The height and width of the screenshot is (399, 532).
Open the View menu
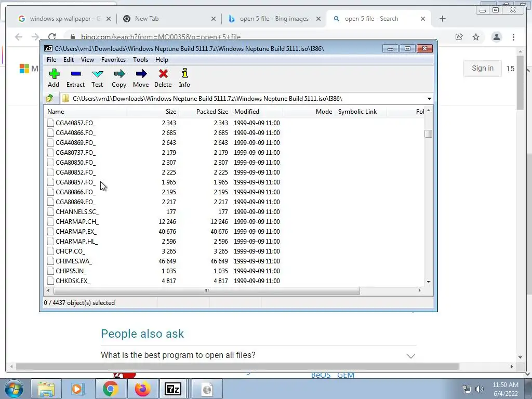point(87,60)
